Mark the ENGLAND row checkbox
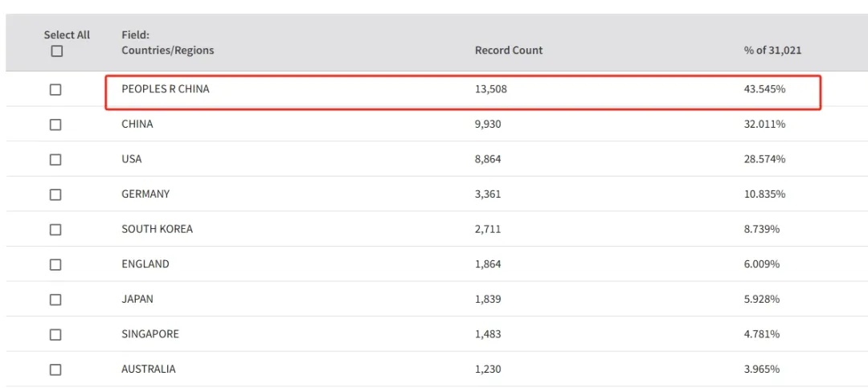868x388 pixels. (55, 264)
